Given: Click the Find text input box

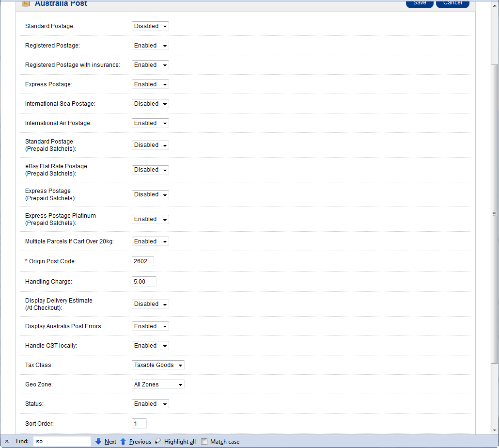Looking at the screenshot, I should (x=62, y=441).
